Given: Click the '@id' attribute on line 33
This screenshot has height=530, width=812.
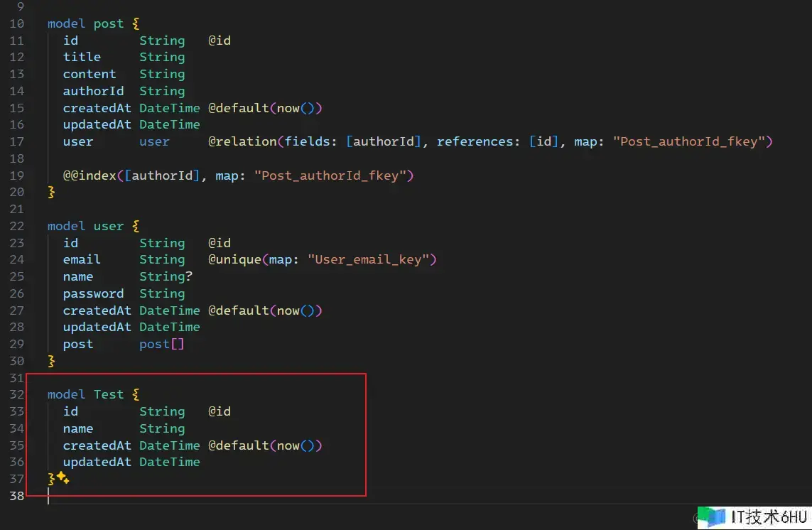Looking at the screenshot, I should 220,411.
